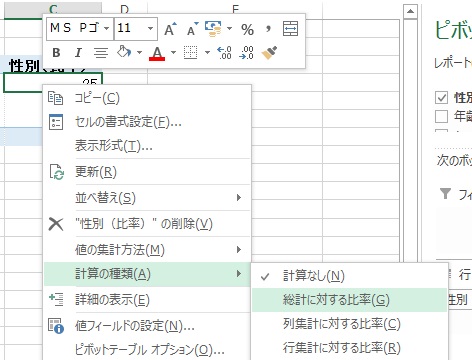Increase decimal places icon
This screenshot has height=360, width=472.
(x=224, y=53)
